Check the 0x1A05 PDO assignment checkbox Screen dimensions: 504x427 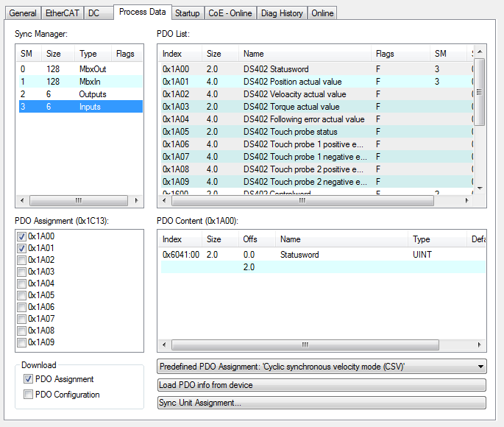coord(21,295)
